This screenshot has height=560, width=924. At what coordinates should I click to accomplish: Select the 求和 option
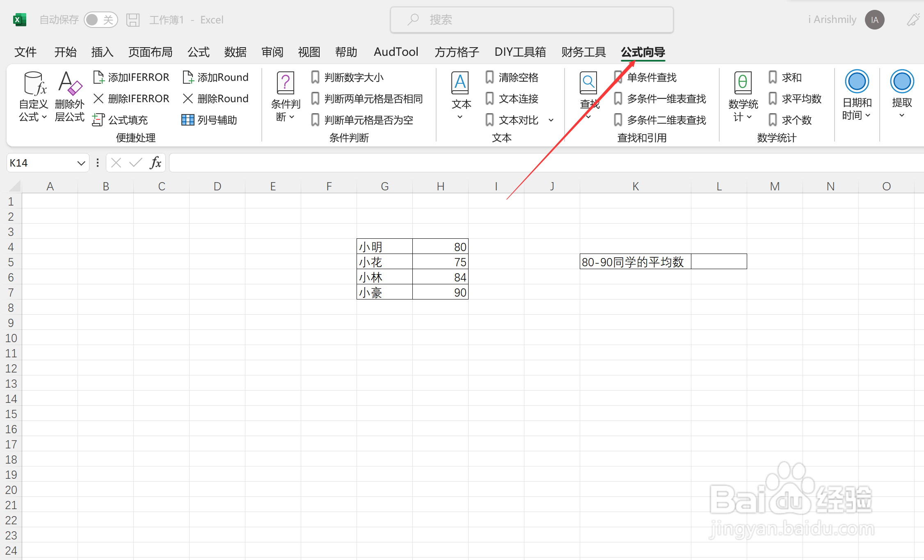785,77
